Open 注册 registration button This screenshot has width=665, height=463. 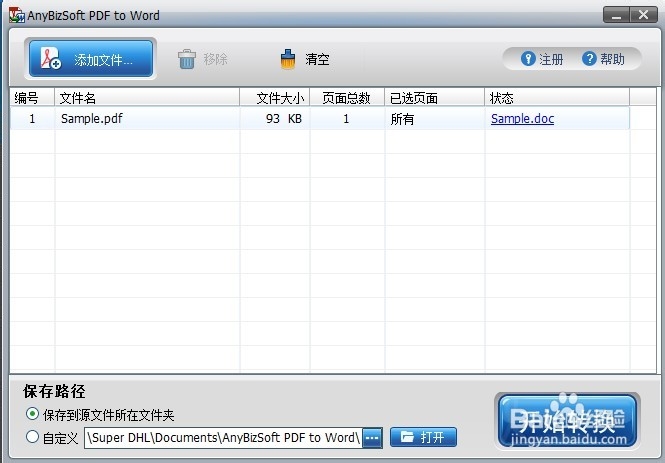pos(542,59)
